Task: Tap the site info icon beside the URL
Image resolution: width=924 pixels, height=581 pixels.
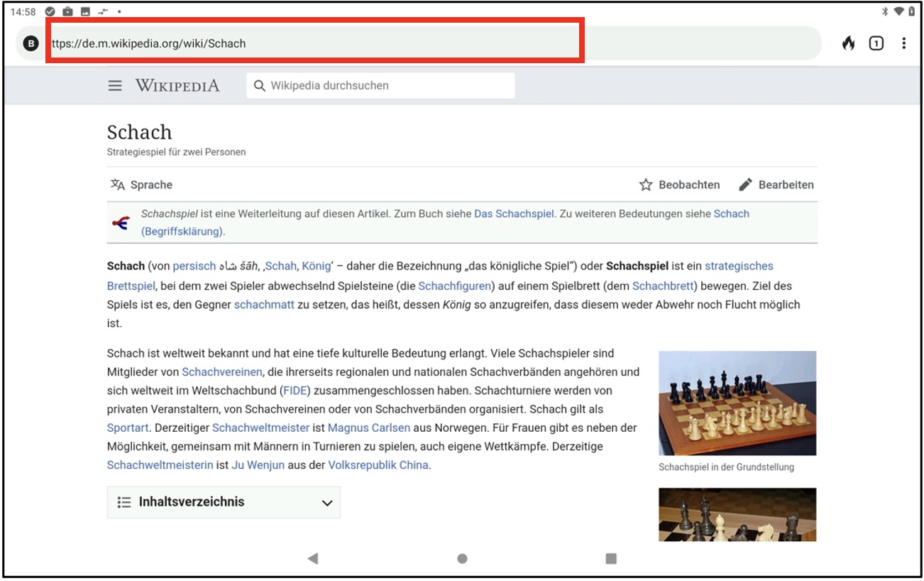Action: click(31, 43)
